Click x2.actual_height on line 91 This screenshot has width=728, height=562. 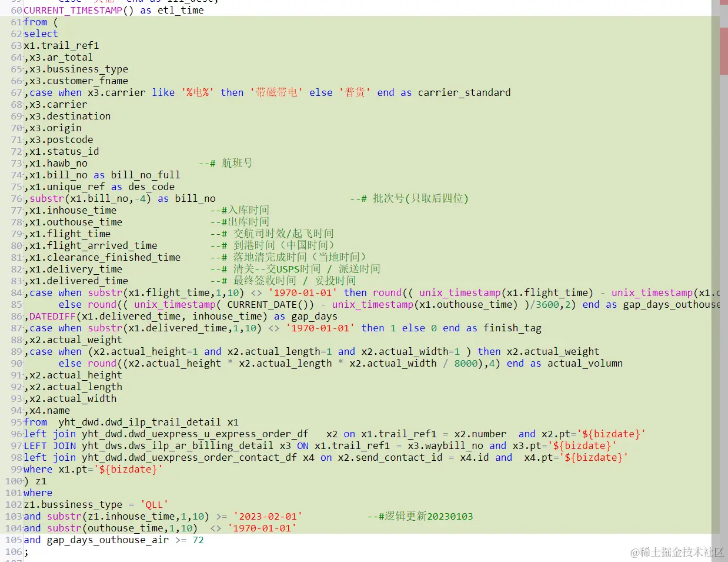coord(76,375)
